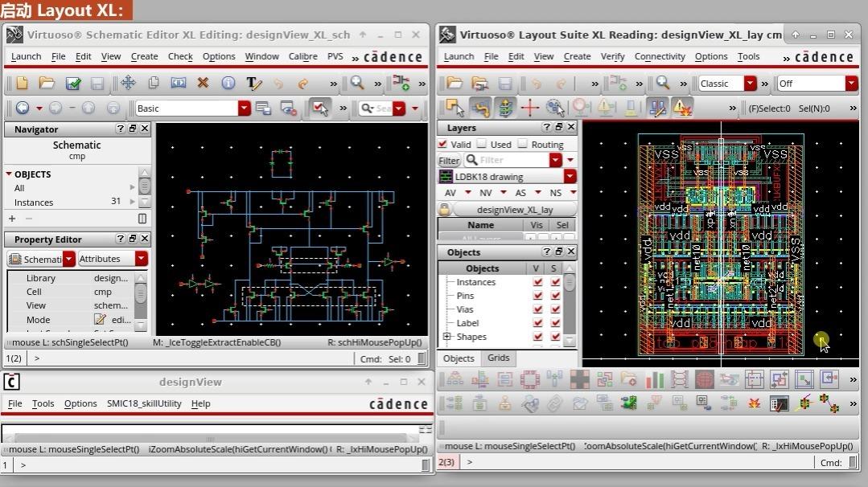The height and width of the screenshot is (487, 868).
Task: Click the NS none selectable button
Action: [555, 192]
